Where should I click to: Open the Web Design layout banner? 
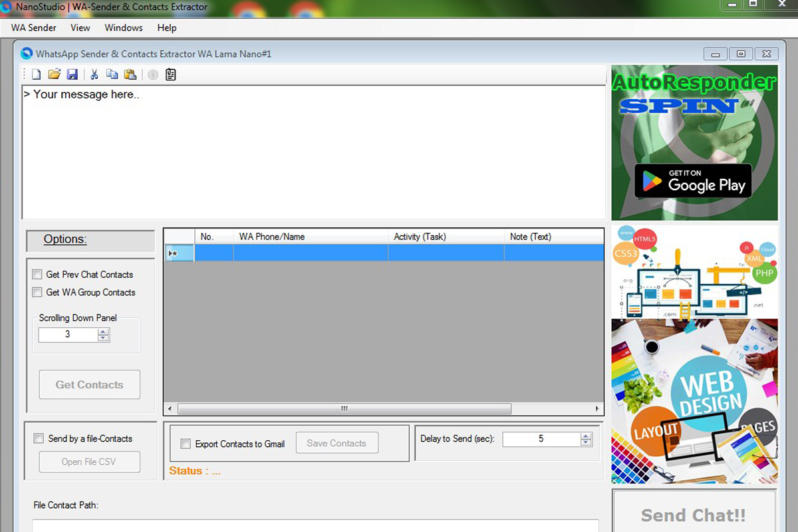(694, 401)
